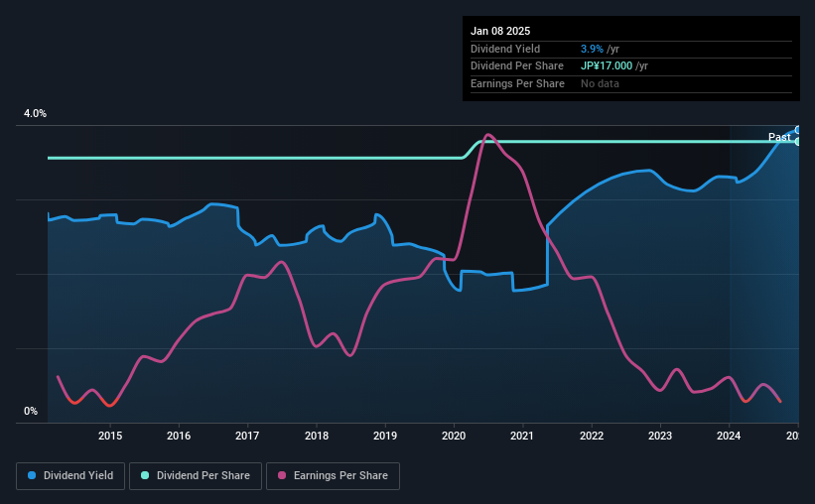Click the 2018 x-axis label
The height and width of the screenshot is (504, 815).
(x=317, y=436)
